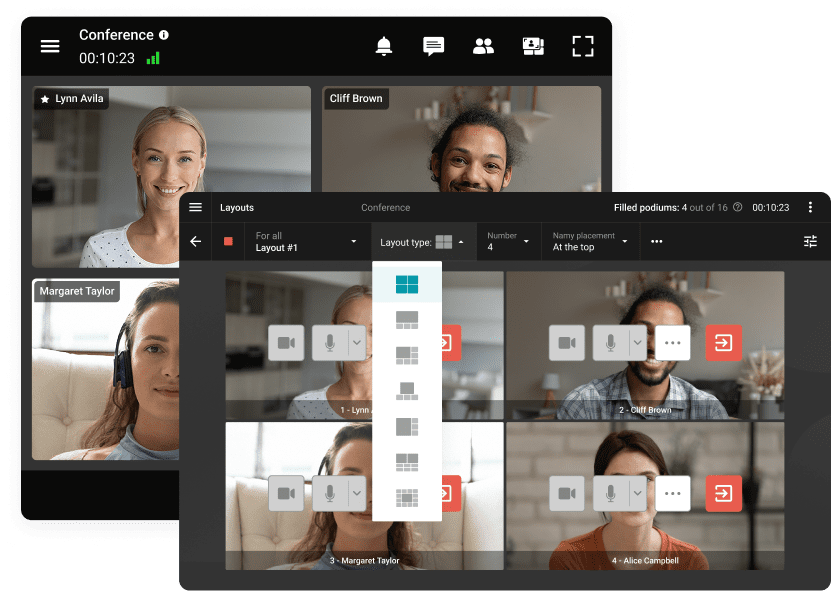831x591 pixels.
Task: Open the conference chat icon
Action: tap(433, 46)
